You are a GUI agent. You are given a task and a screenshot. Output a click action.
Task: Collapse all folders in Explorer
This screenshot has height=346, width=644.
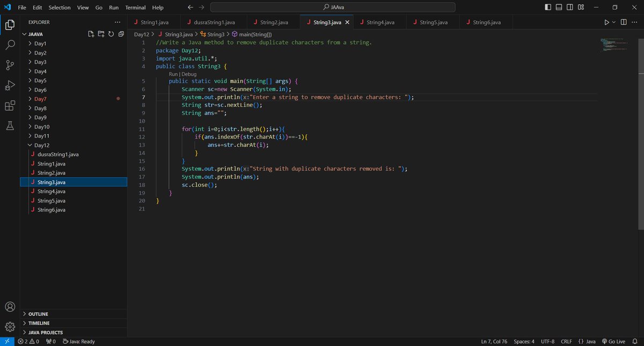[121, 34]
